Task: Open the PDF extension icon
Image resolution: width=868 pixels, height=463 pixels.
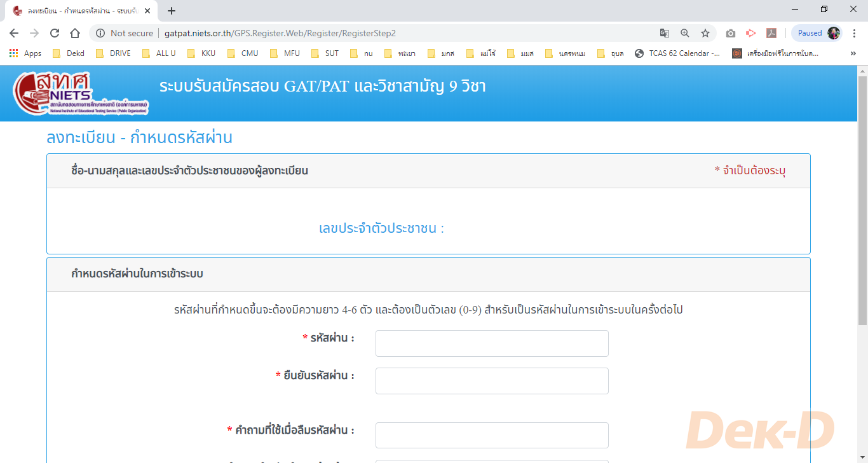Action: (x=771, y=33)
